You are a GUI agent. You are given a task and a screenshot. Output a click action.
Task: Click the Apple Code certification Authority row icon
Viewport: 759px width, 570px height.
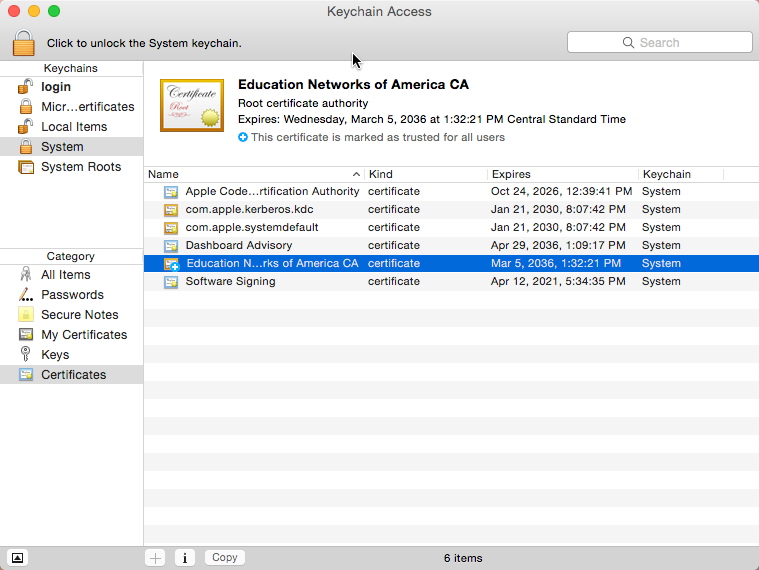171,192
